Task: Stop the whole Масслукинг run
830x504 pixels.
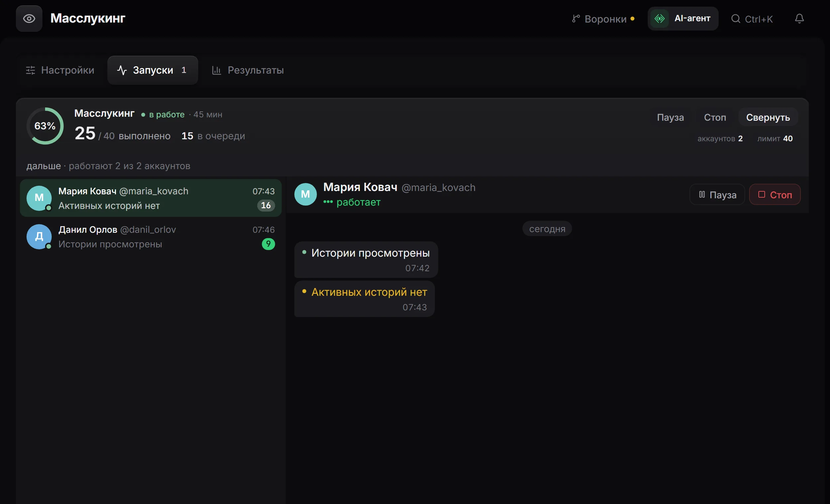Action: 715,117
